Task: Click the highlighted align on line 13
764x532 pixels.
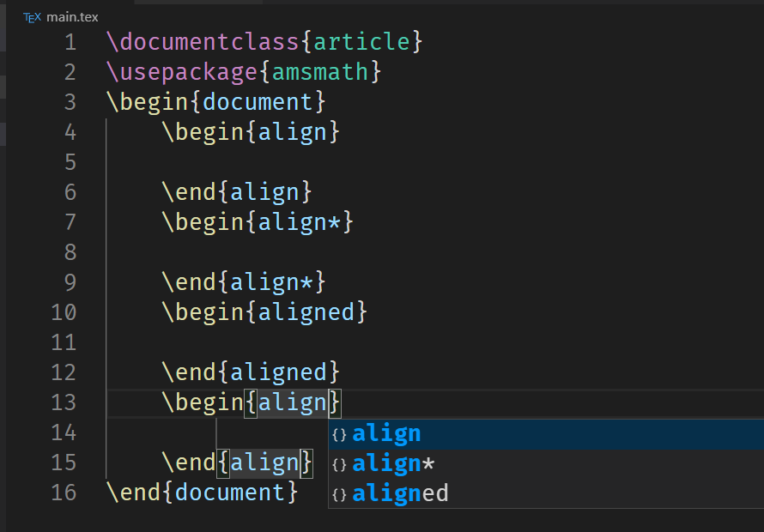Action: [x=293, y=403]
